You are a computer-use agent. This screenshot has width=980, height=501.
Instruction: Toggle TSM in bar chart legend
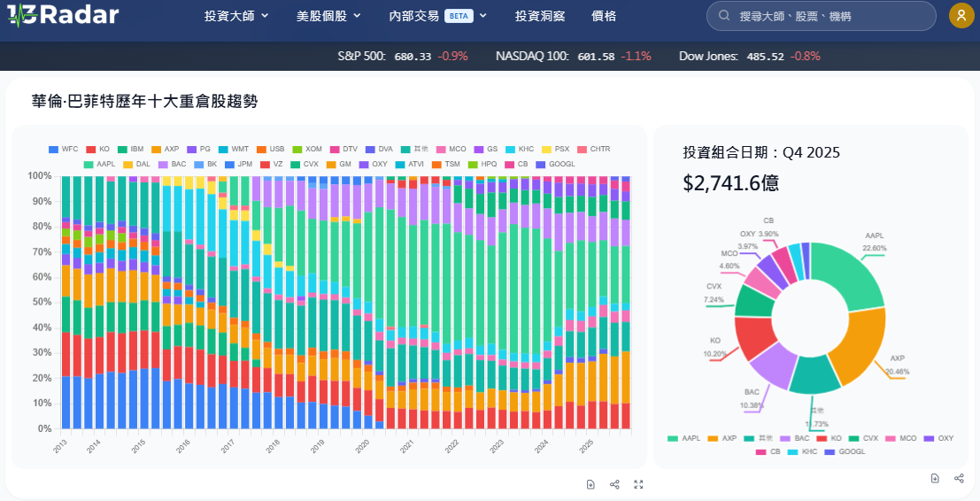click(x=446, y=165)
